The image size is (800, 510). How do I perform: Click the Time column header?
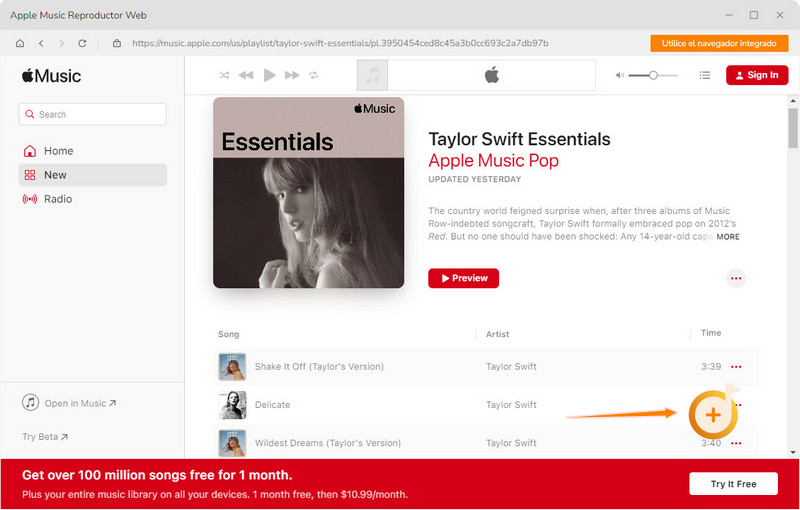(x=711, y=333)
